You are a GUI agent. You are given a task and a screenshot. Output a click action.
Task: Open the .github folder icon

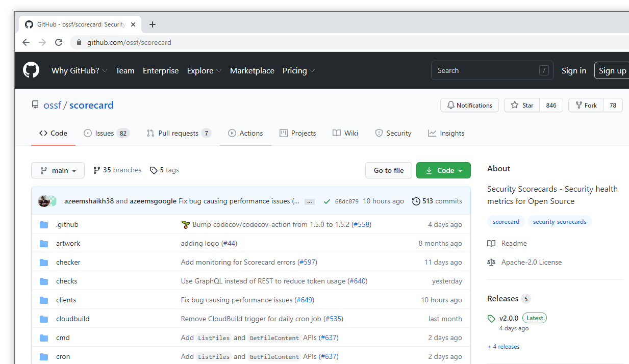(x=43, y=224)
